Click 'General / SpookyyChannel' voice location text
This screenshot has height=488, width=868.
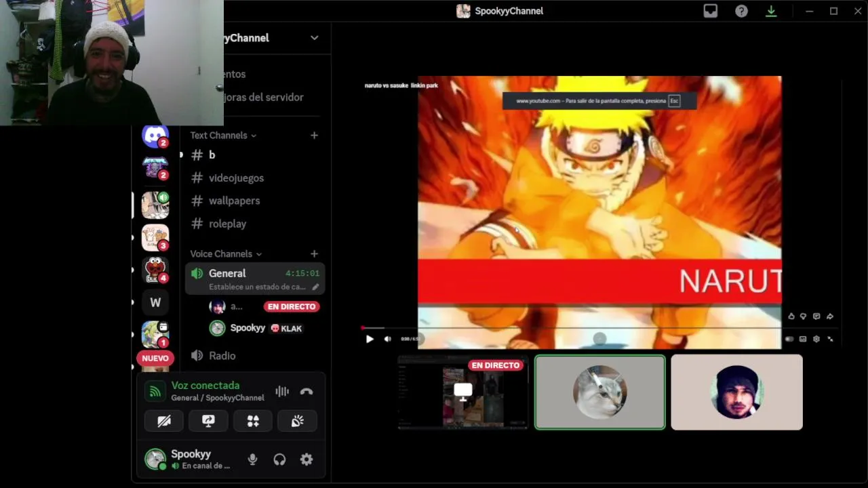[x=218, y=398]
